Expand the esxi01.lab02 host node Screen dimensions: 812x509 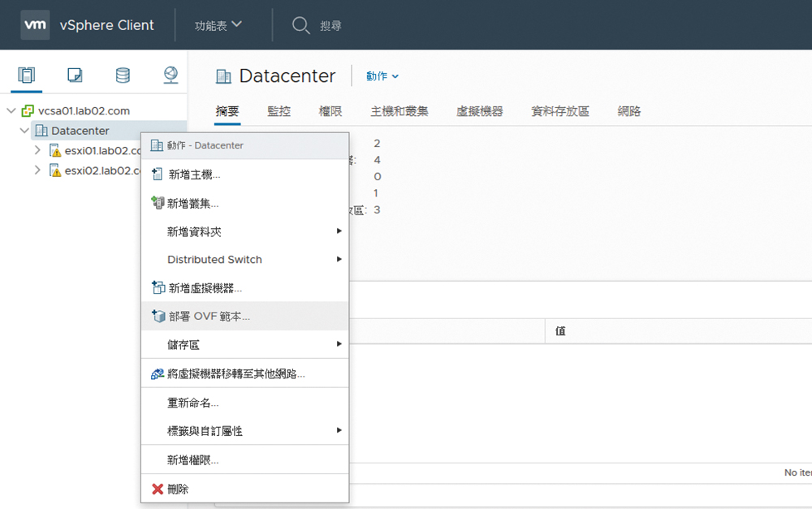(x=37, y=150)
